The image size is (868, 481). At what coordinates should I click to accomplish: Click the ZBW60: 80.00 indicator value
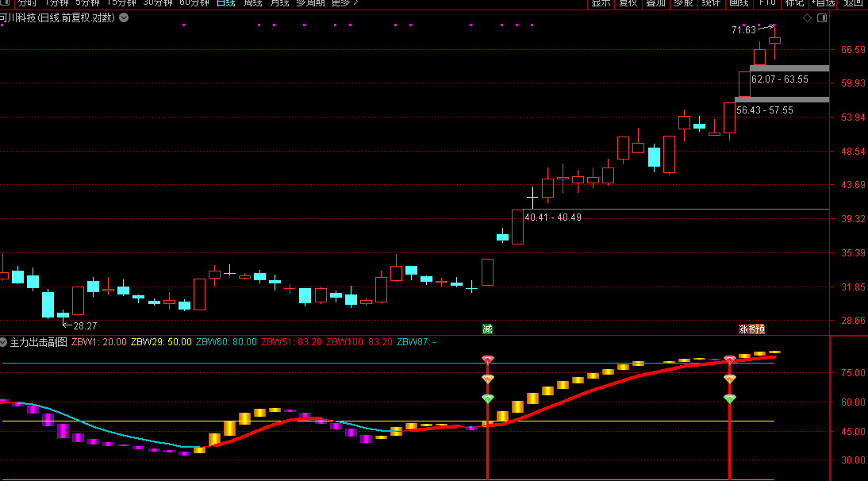coord(226,342)
